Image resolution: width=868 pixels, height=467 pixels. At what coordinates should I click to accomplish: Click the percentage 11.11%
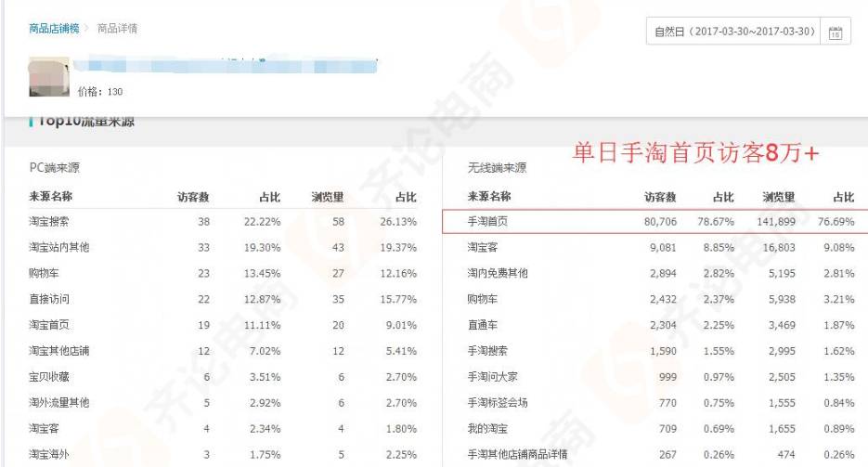pos(263,325)
